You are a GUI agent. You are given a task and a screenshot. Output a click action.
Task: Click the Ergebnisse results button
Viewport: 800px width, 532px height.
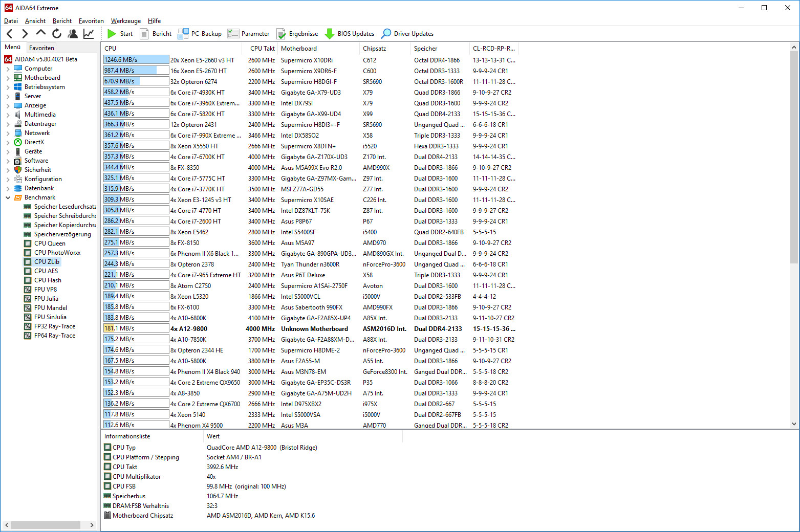click(x=297, y=34)
